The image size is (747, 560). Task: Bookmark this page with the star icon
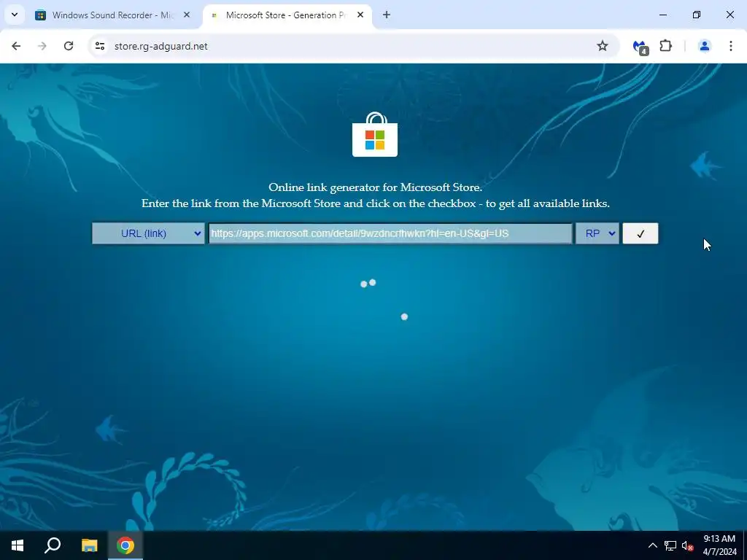tap(602, 46)
